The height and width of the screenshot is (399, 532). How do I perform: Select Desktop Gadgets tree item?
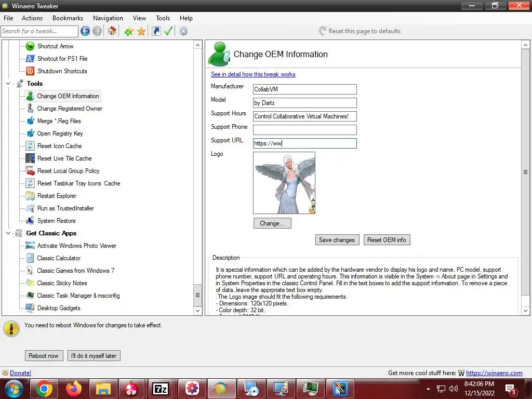click(x=59, y=308)
